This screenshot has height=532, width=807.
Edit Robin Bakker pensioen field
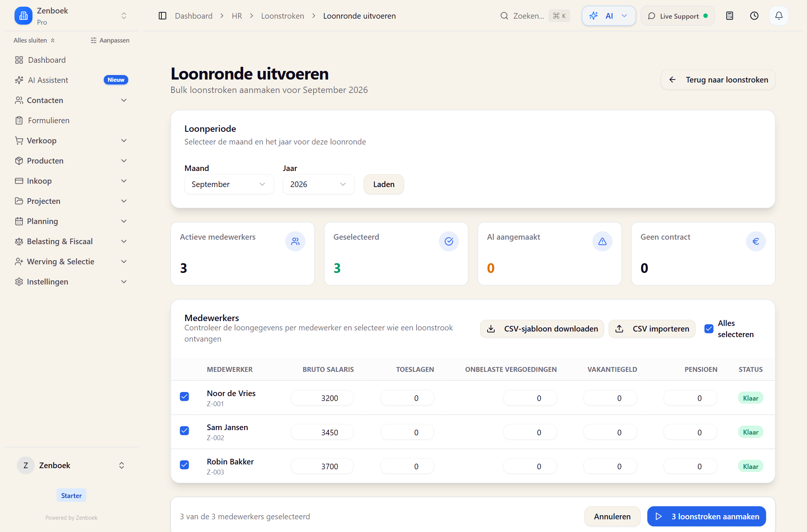pos(690,466)
